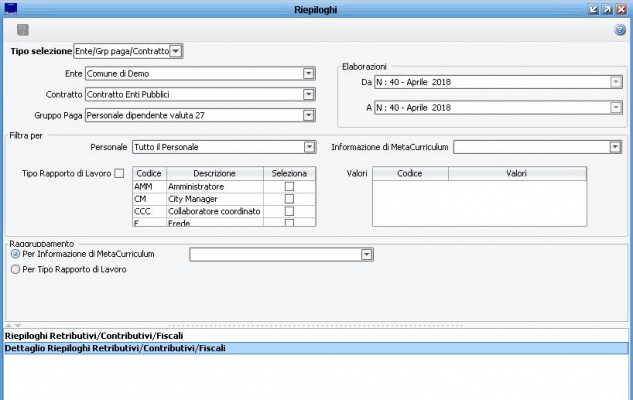The width and height of the screenshot is (633, 400).
Task: Check Seleziona box for Erede row
Action: tap(289, 223)
